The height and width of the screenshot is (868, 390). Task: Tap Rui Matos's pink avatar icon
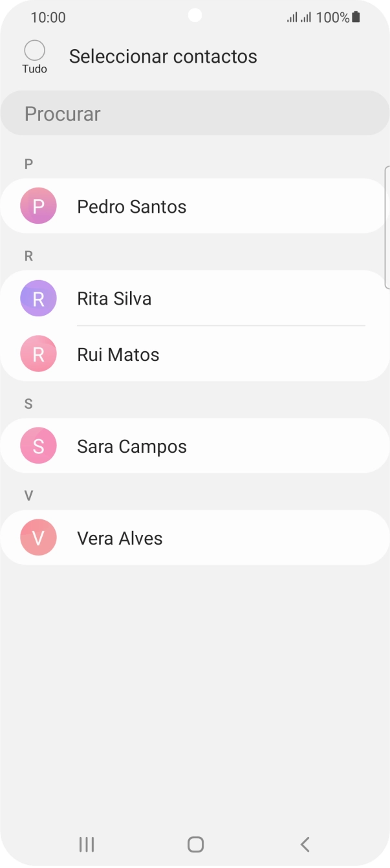point(38,354)
